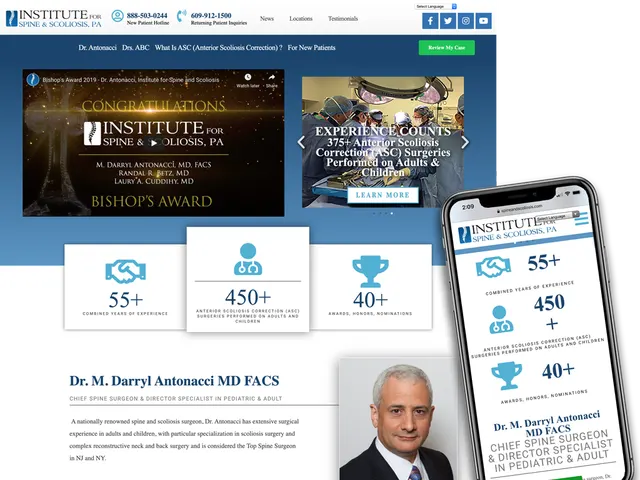
Task: Go to previous slide in carousel
Action: pos(301,142)
